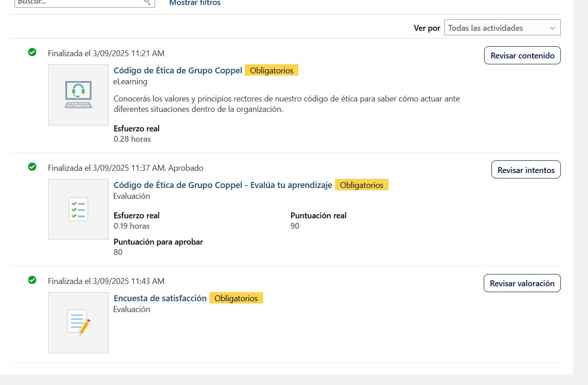Open Código de Ética - Evalúa tu aprendizaje
The image size is (588, 385).
click(x=223, y=185)
